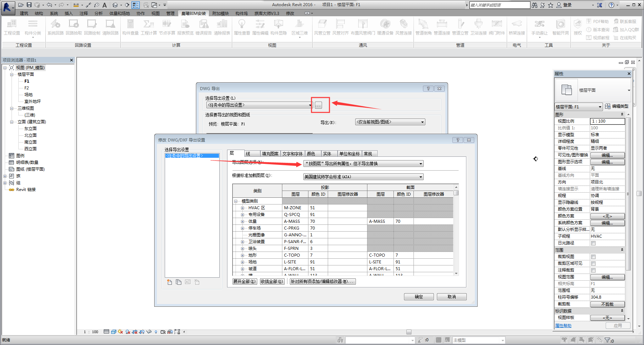Select 东立面 in project browser
The image size is (644, 345).
(x=31, y=129)
